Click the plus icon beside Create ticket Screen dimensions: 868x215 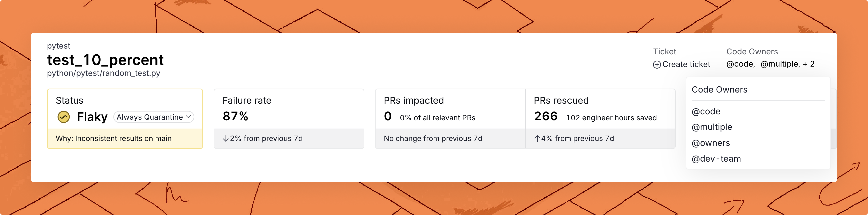click(657, 65)
